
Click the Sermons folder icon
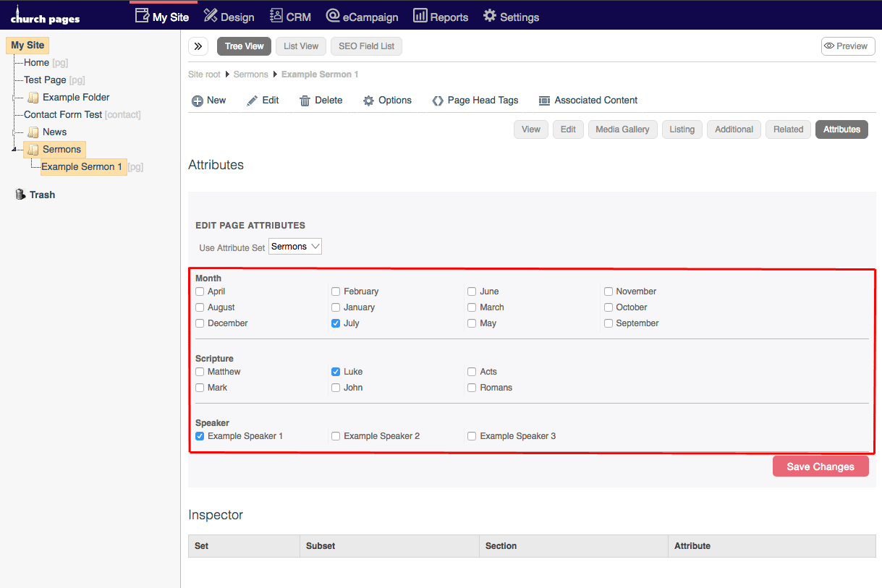coord(33,150)
